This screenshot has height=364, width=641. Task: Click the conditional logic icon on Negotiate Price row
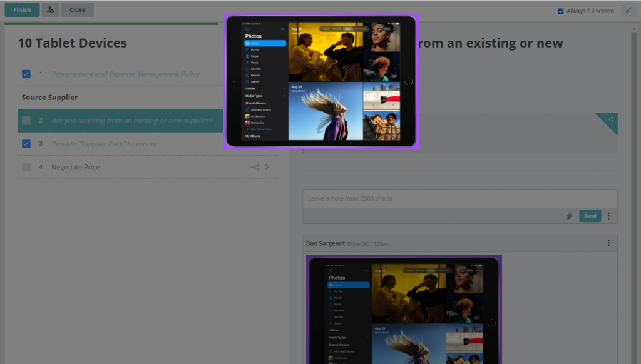pyautogui.click(x=255, y=167)
